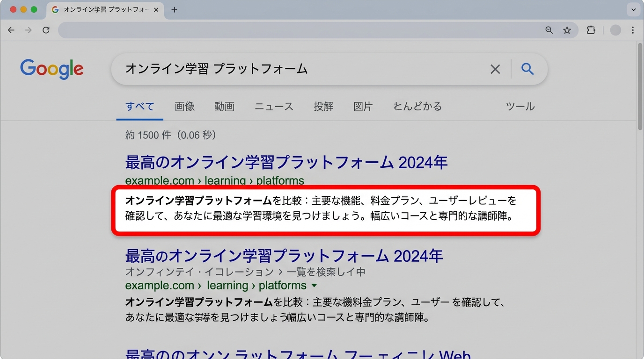Screen dimensions: 644x359
Task: Open a new tab with plus button
Action: [x=174, y=10]
